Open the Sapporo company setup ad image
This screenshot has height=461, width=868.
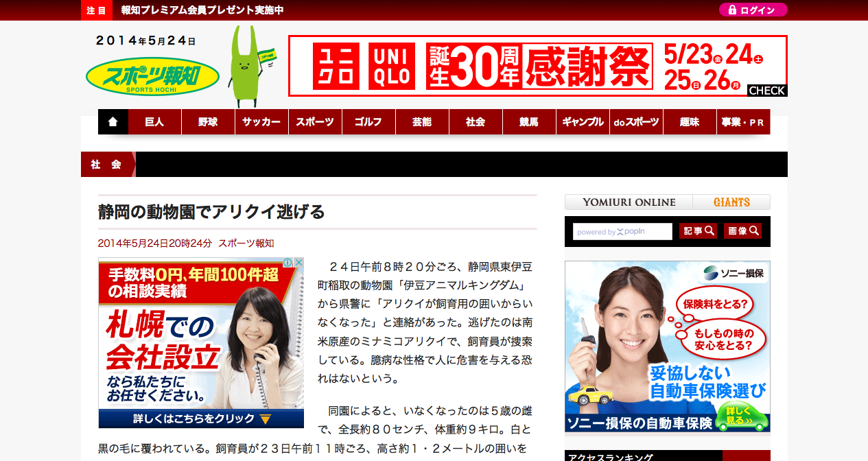201,343
